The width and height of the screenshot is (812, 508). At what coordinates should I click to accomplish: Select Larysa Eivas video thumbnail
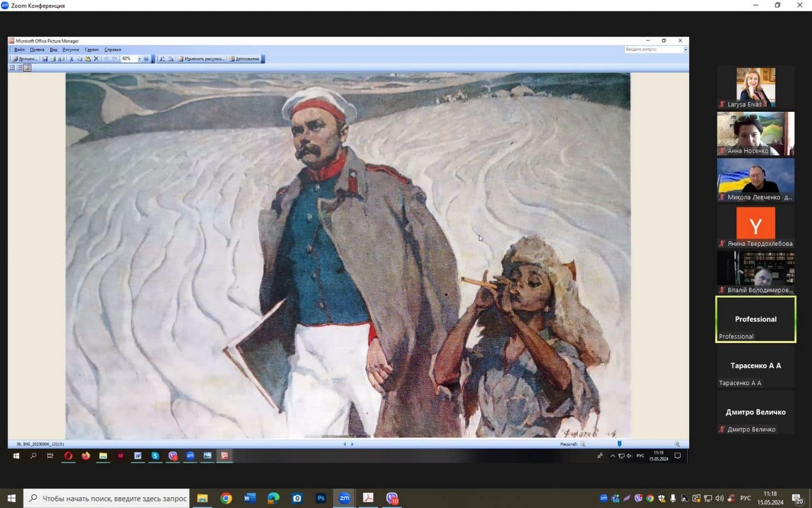coord(756,87)
